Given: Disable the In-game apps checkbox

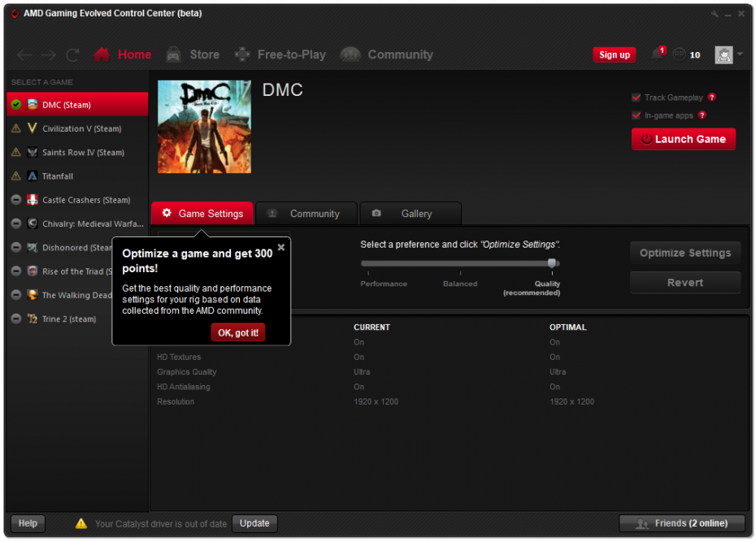Looking at the screenshot, I should (x=637, y=115).
